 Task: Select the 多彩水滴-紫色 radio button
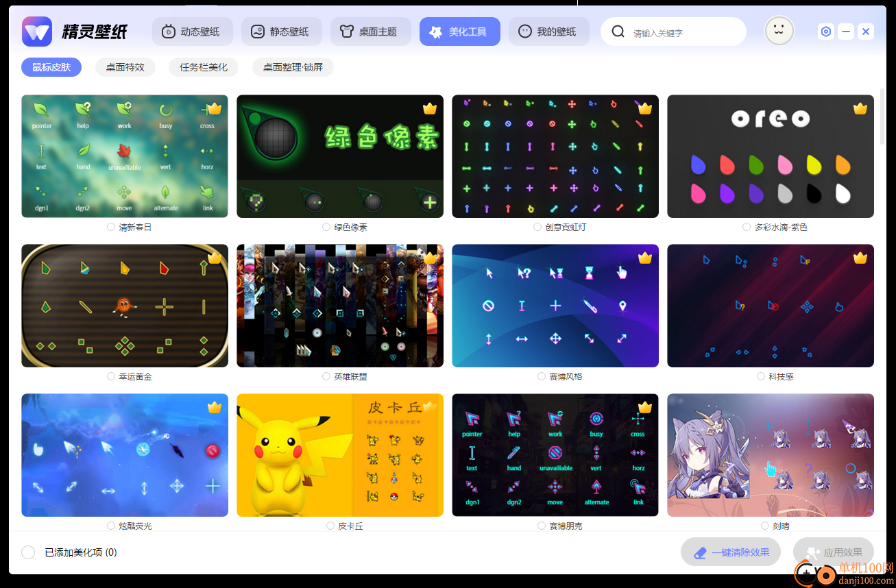click(x=747, y=227)
